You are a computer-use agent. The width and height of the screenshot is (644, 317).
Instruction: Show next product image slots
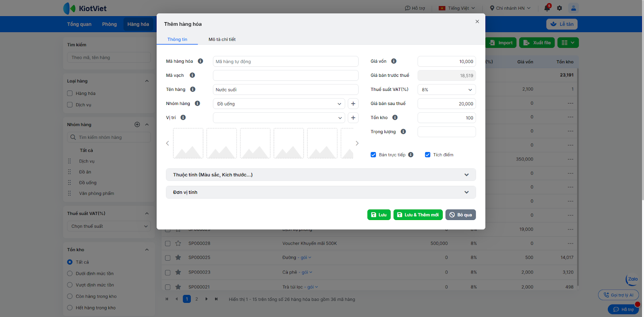pos(357,143)
